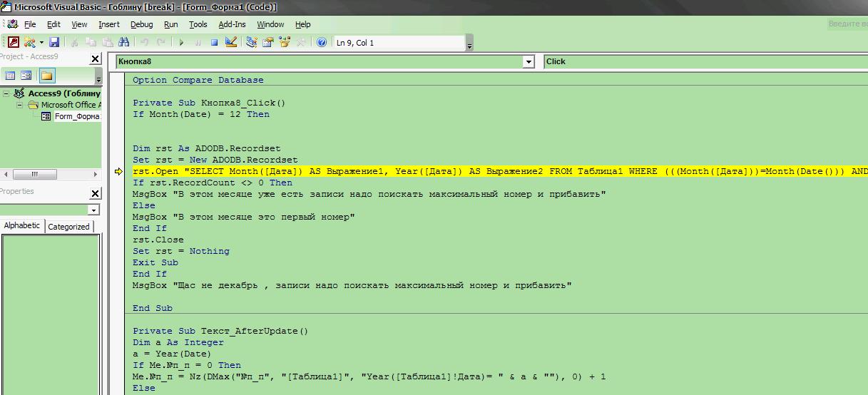868x395 pixels.
Task: Open toolbar options arrow after Ln 9, Col 1
Action: point(469,44)
